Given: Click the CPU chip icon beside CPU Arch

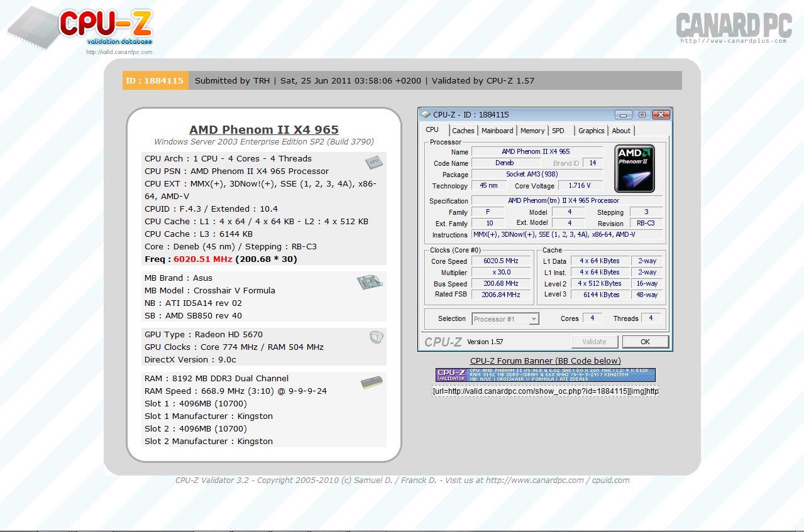Looking at the screenshot, I should 373,162.
